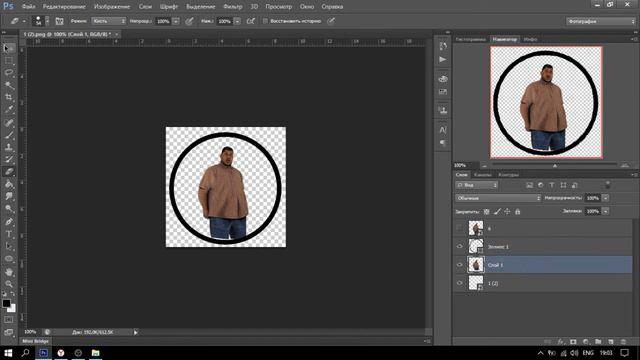Toggle lock all padlock icon
This screenshot has height=360, width=640.
[518, 211]
